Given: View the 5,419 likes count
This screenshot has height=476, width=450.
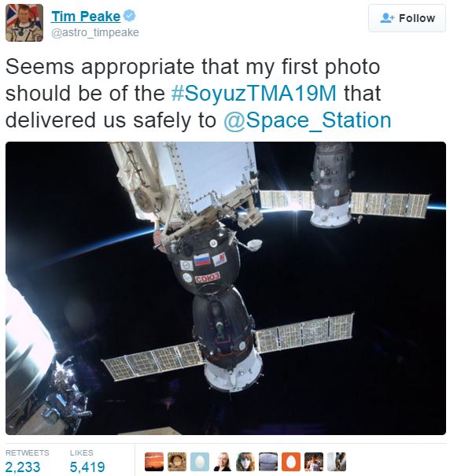Looking at the screenshot, I should point(87,467).
